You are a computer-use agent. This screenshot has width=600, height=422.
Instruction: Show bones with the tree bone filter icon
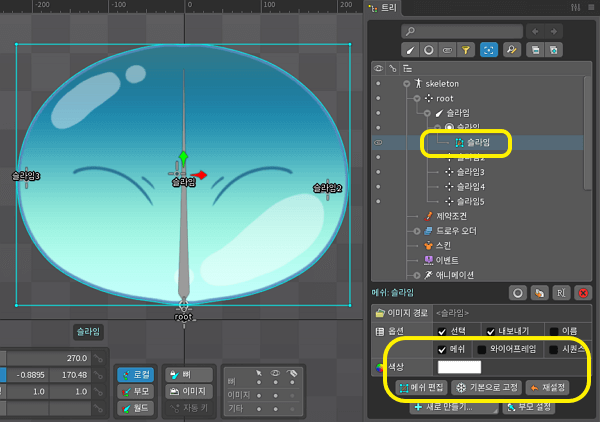click(410, 50)
